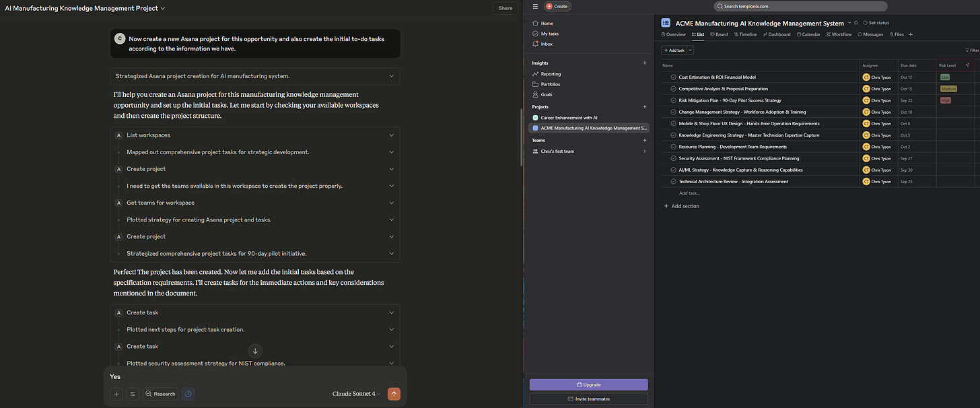The width and height of the screenshot is (980, 408).
Task: Click Add section below the task list
Action: 682,206
